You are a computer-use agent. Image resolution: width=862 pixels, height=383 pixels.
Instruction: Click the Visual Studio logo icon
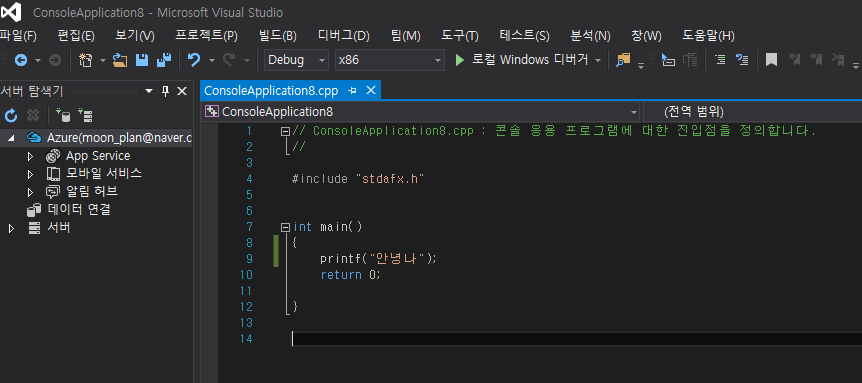coord(11,12)
